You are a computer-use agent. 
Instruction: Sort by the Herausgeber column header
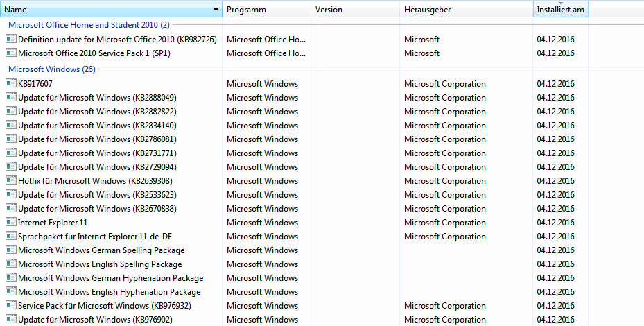point(466,10)
